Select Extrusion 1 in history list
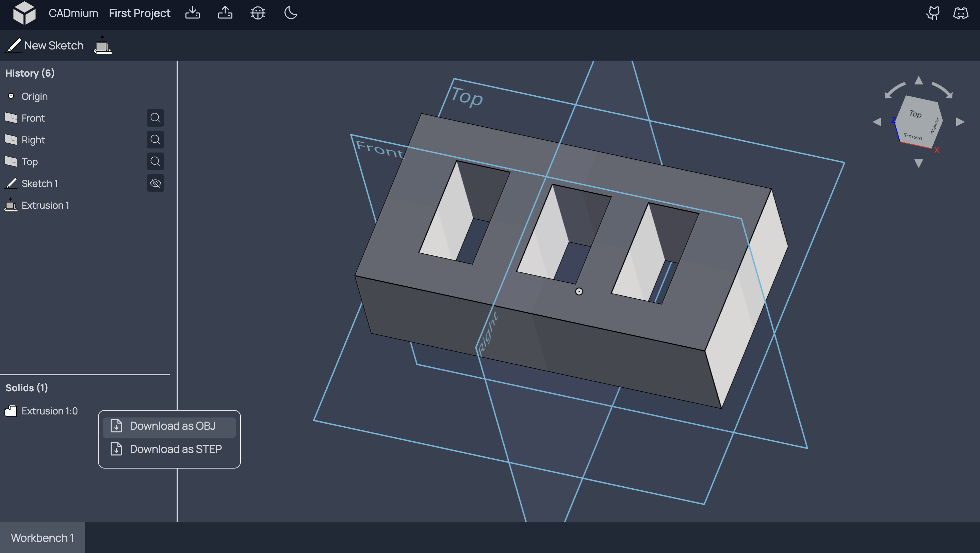Image resolution: width=980 pixels, height=553 pixels. pos(45,205)
